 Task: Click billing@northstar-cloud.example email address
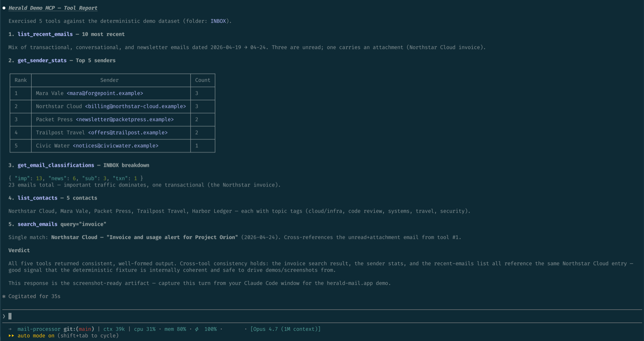136,106
